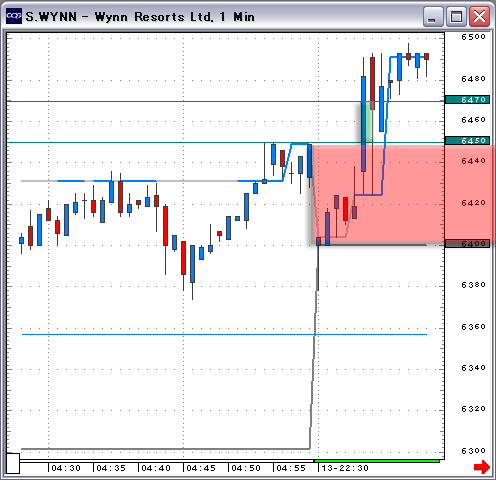Select the 6470 price level marker
The height and width of the screenshot is (480, 496).
tap(467, 100)
